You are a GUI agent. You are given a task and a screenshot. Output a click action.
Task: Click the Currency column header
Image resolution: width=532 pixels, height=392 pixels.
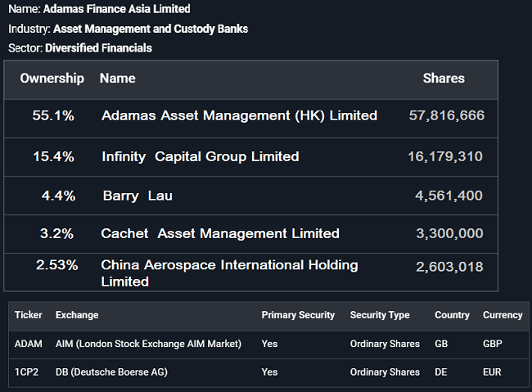503,315
